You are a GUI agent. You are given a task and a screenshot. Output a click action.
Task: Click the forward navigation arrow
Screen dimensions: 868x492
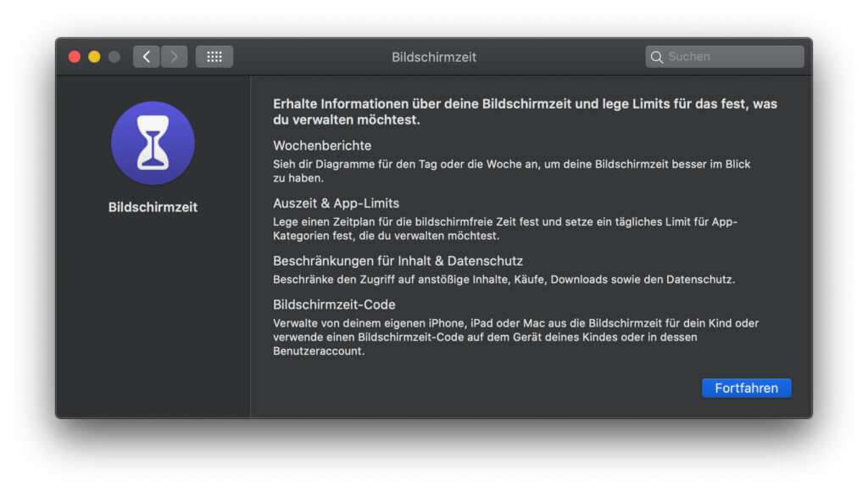(x=174, y=56)
